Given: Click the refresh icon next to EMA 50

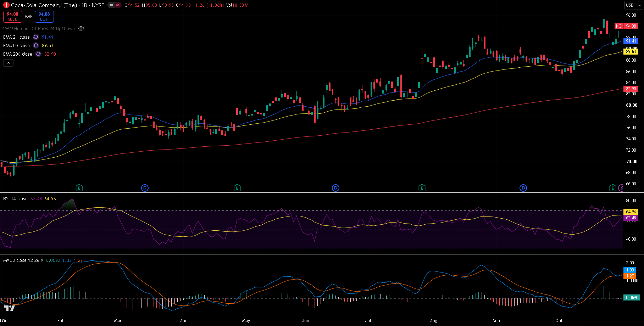Looking at the screenshot, I should (x=36, y=45).
